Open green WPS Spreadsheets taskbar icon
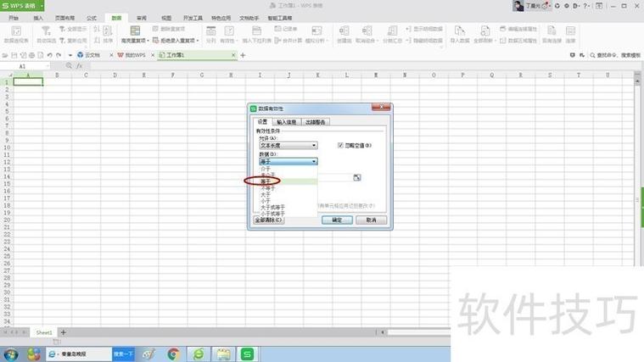This screenshot has width=644, height=362. click(x=247, y=354)
